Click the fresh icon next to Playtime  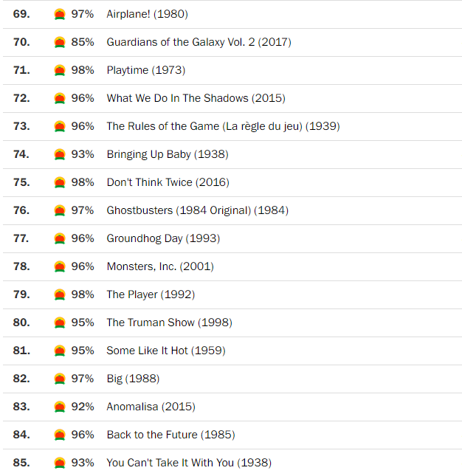tap(60, 70)
